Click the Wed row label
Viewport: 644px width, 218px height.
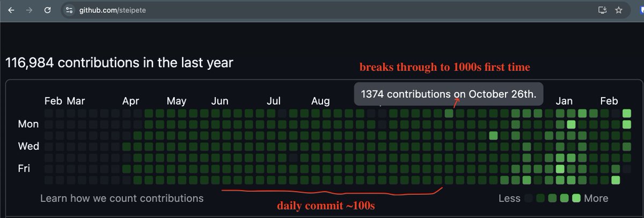(28, 146)
